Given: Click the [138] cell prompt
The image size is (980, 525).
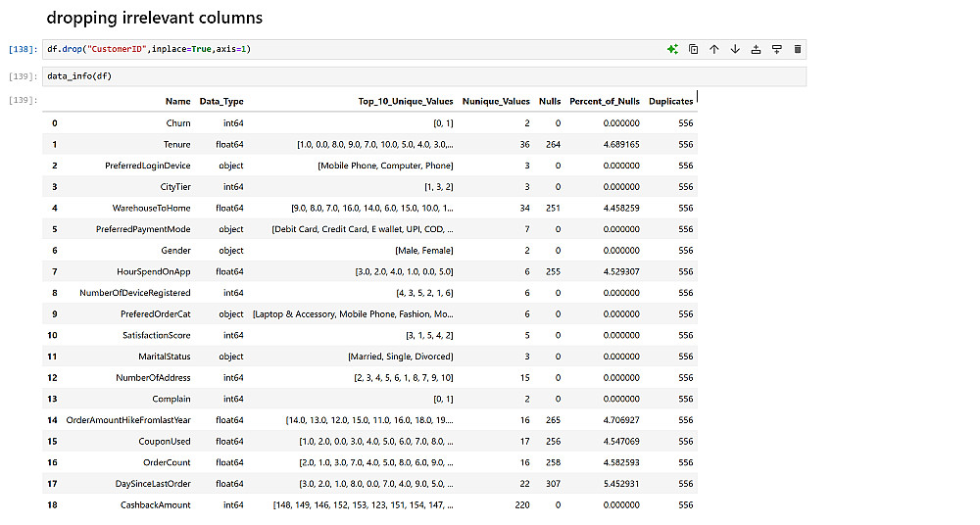Looking at the screenshot, I should coord(23,49).
